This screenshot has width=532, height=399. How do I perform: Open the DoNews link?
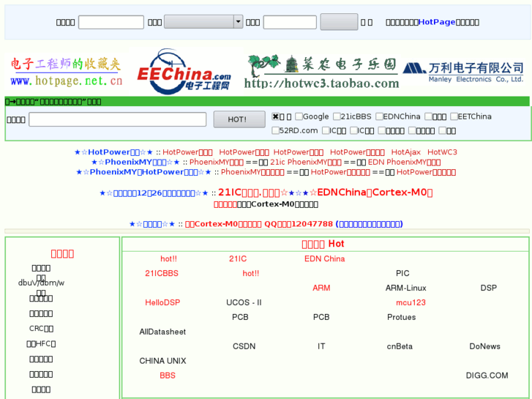pos(484,346)
